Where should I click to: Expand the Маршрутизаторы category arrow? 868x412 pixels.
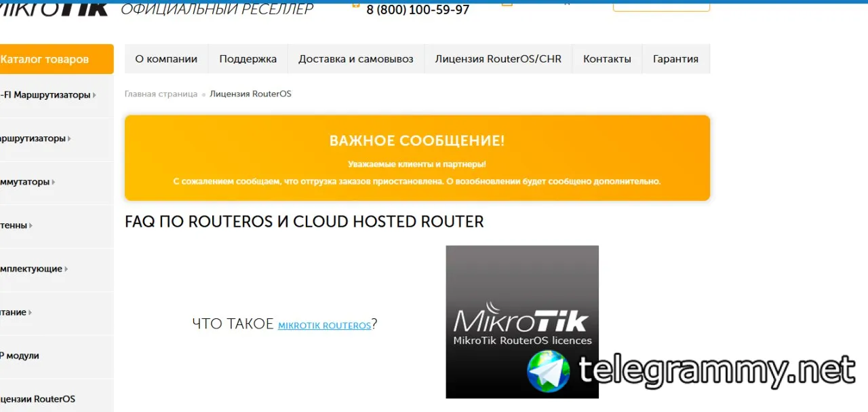coord(69,138)
